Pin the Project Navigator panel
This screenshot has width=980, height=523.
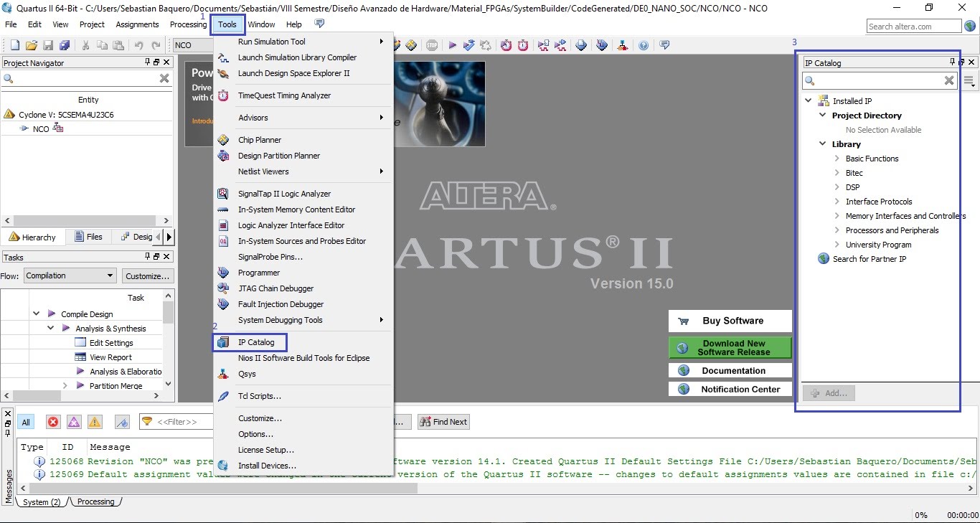coord(148,62)
